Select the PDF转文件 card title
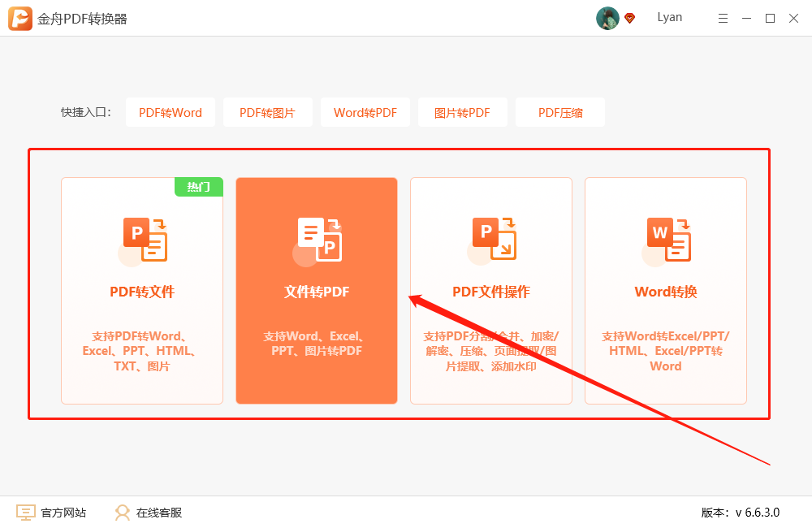Viewport: 812px width, 528px height. point(142,292)
